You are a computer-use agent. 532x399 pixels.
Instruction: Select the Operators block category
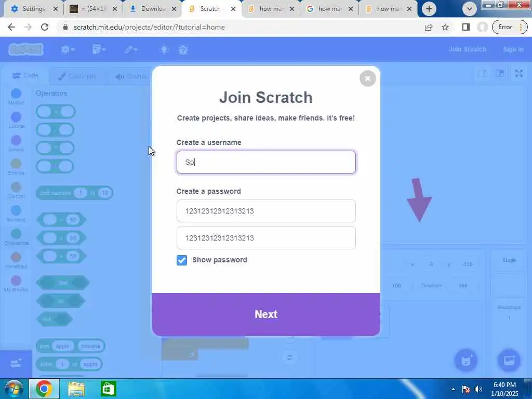16,237
